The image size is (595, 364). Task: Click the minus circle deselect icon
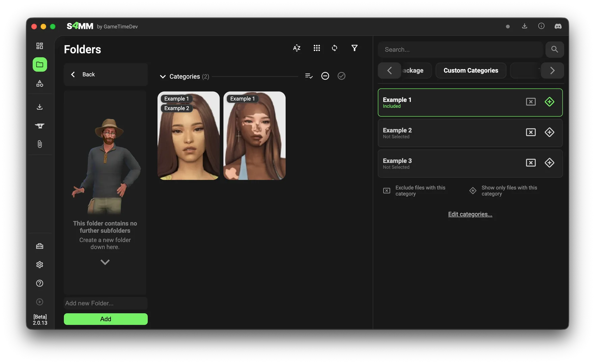coord(325,76)
